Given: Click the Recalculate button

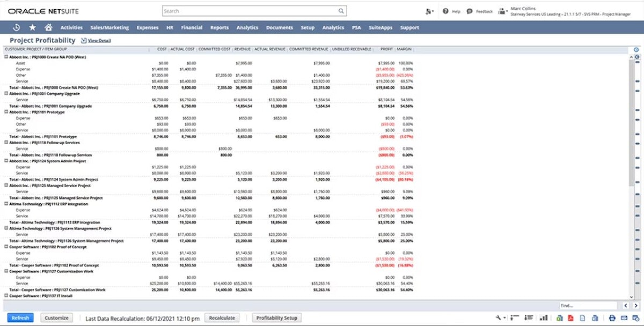Looking at the screenshot, I should click(222, 317).
